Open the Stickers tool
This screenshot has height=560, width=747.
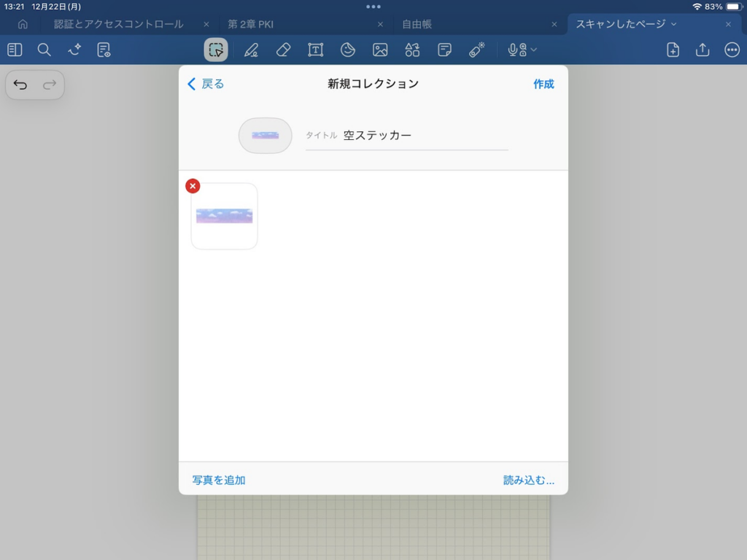tap(348, 50)
